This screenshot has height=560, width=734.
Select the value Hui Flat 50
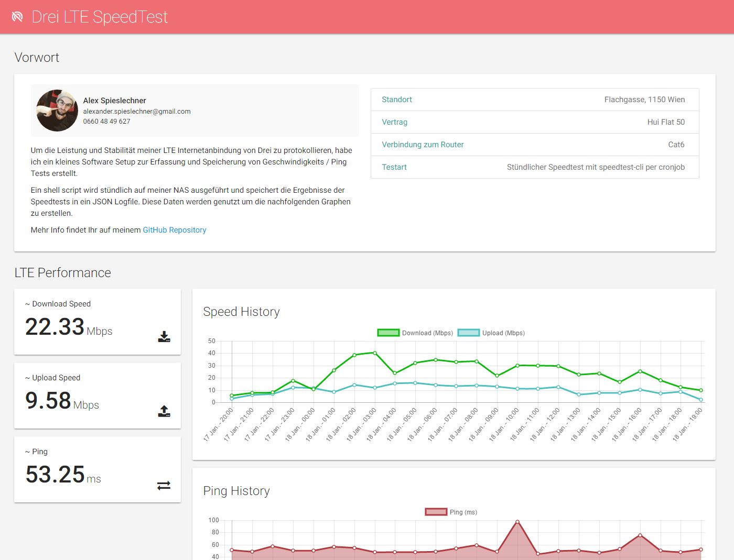coord(666,122)
